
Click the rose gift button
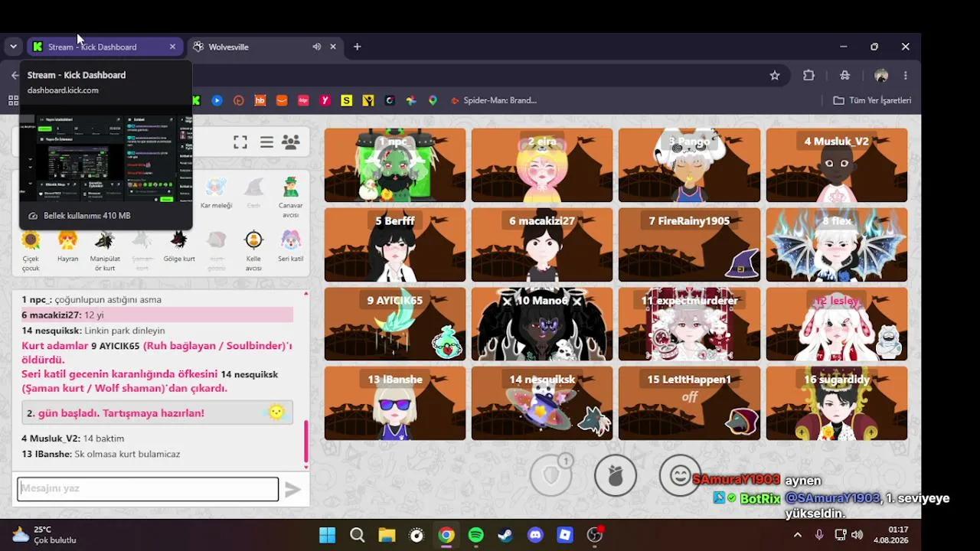[616, 475]
